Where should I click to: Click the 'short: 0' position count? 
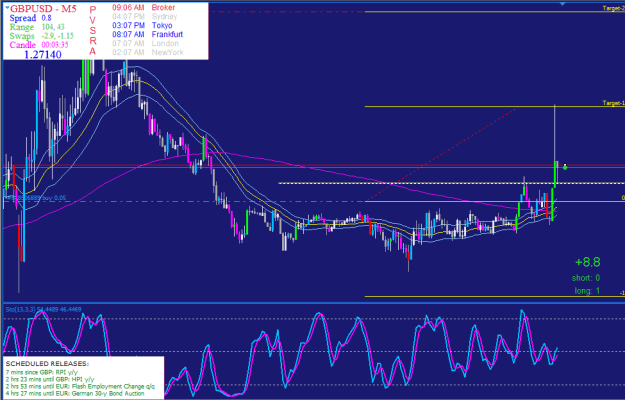[x=586, y=278]
